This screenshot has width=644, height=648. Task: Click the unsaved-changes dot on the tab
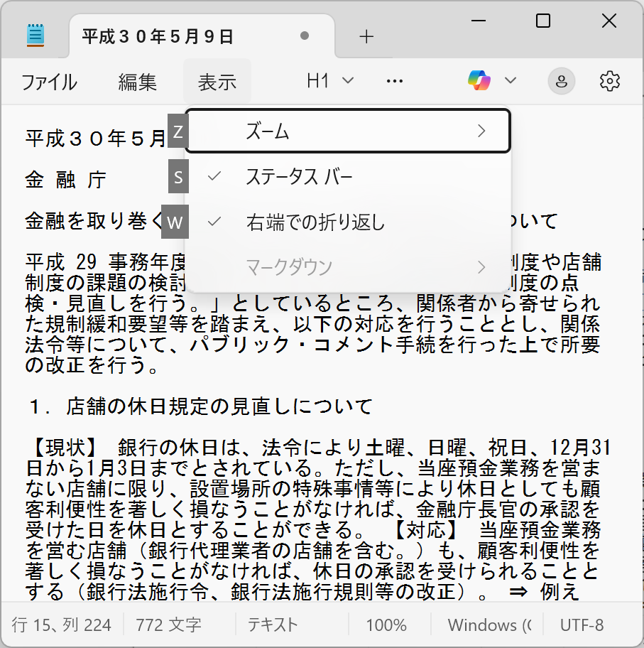click(x=305, y=36)
